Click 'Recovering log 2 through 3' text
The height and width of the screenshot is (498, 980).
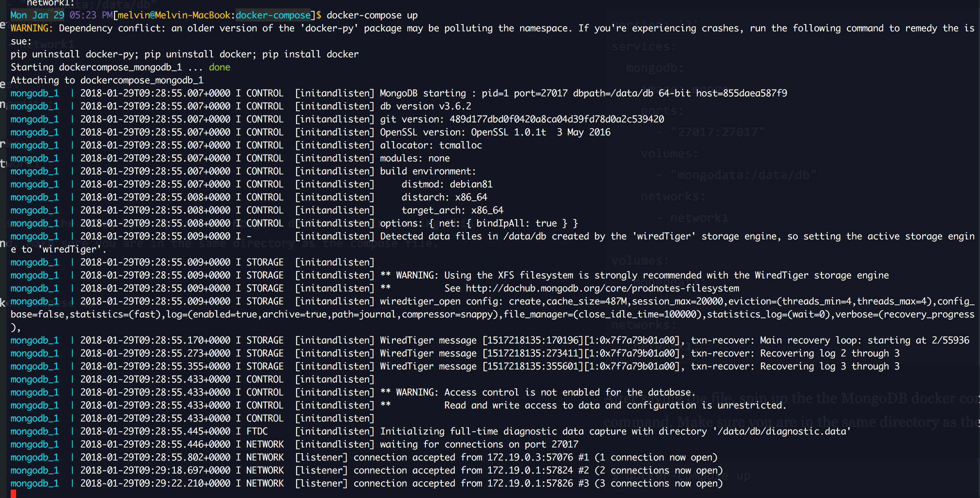click(x=830, y=353)
